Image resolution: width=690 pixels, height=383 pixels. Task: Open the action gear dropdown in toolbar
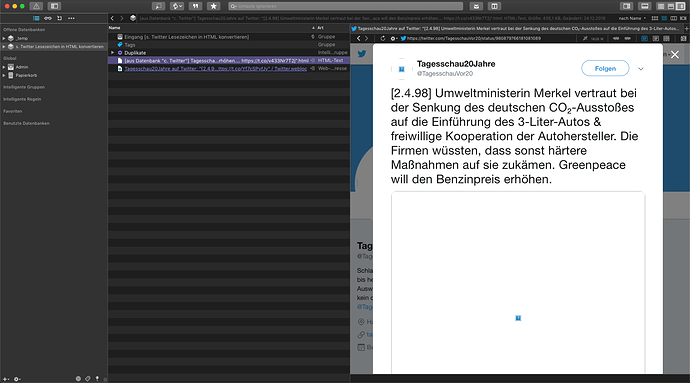177,6
